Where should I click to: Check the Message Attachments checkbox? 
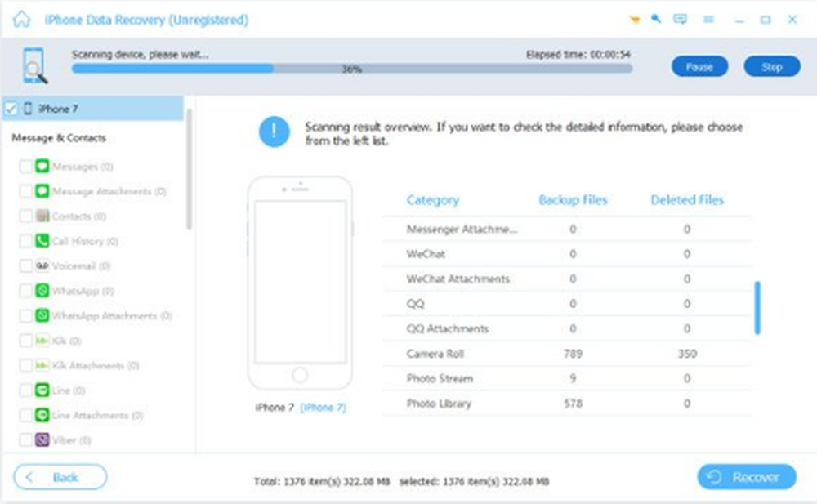click(x=25, y=191)
